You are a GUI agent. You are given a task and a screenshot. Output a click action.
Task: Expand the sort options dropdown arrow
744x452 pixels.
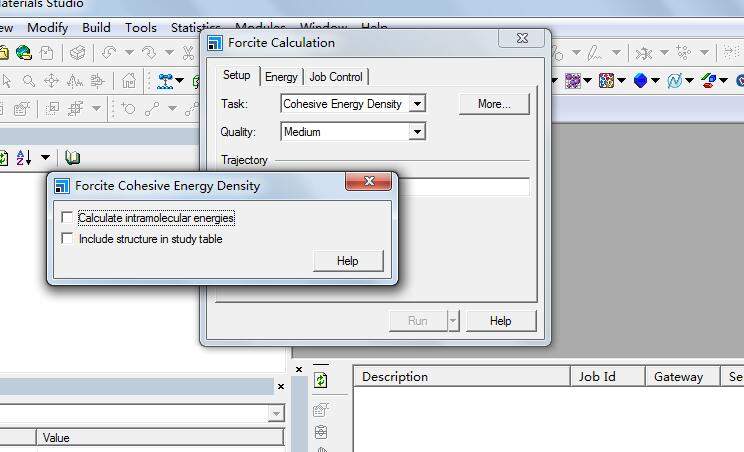[45, 157]
